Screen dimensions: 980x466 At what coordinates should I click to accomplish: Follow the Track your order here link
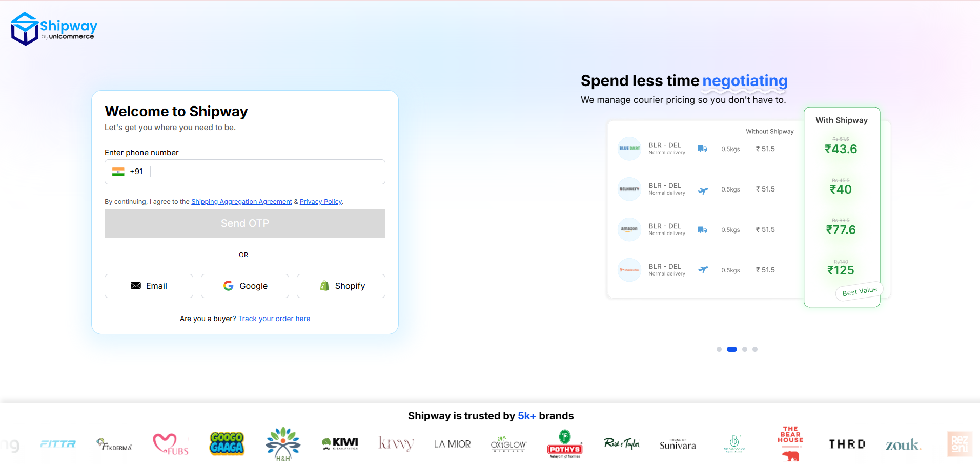pyautogui.click(x=274, y=319)
